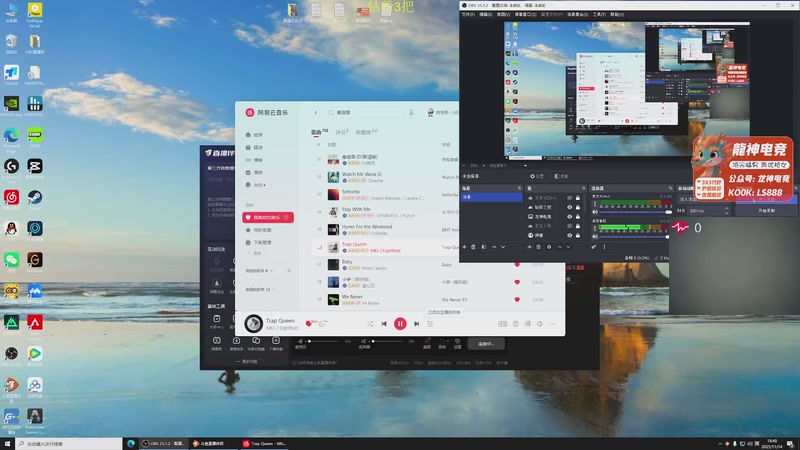Screen dimensions: 800x450
Task: Skip to next track in NetEase Music
Action: [416, 323]
